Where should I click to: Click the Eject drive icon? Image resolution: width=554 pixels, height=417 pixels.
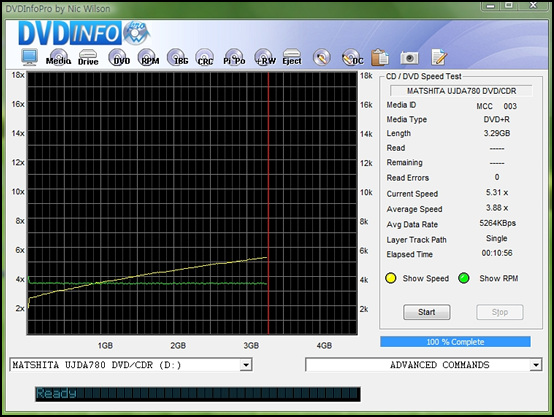point(292,58)
